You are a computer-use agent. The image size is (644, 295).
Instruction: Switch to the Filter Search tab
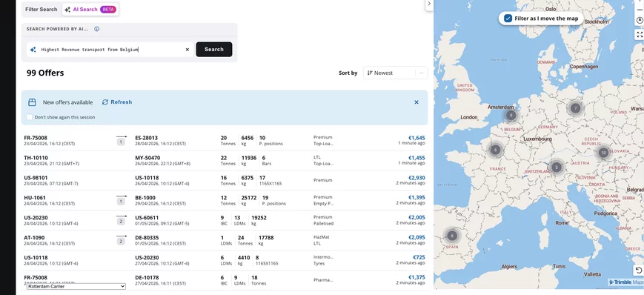point(41,10)
